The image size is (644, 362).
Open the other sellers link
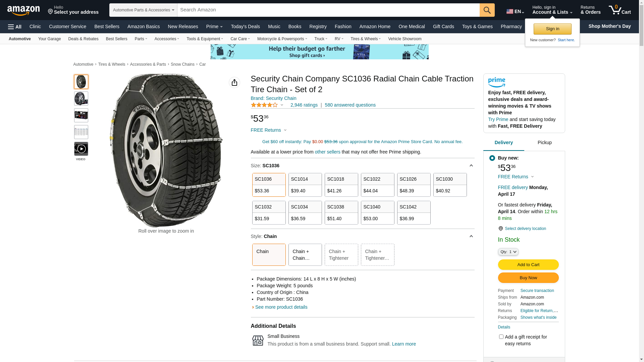[327, 152]
